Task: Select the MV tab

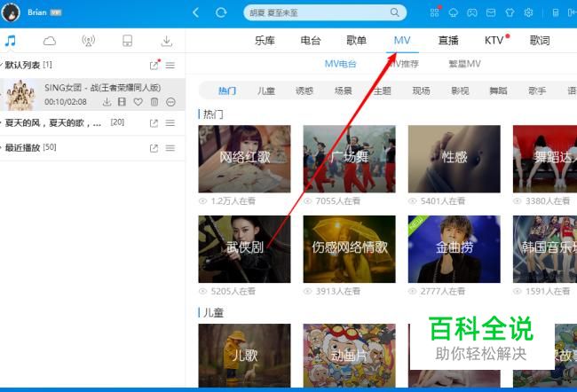Action: point(402,40)
